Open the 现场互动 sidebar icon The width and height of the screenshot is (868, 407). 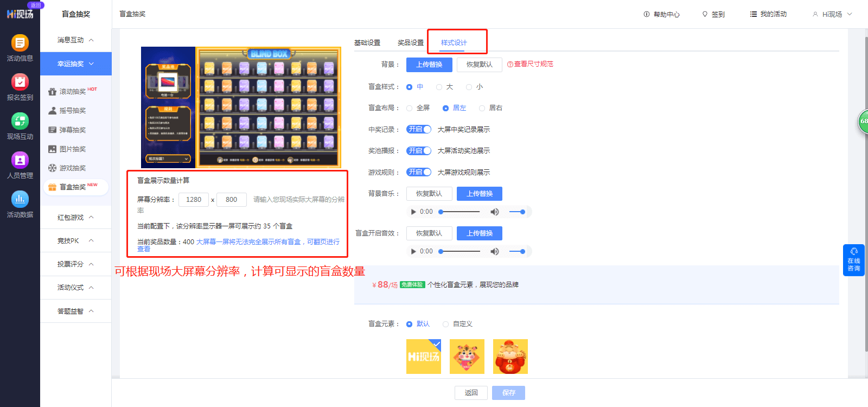pos(20,121)
